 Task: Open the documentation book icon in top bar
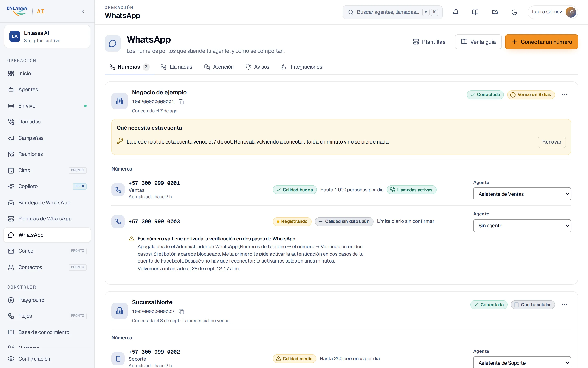coord(475,12)
